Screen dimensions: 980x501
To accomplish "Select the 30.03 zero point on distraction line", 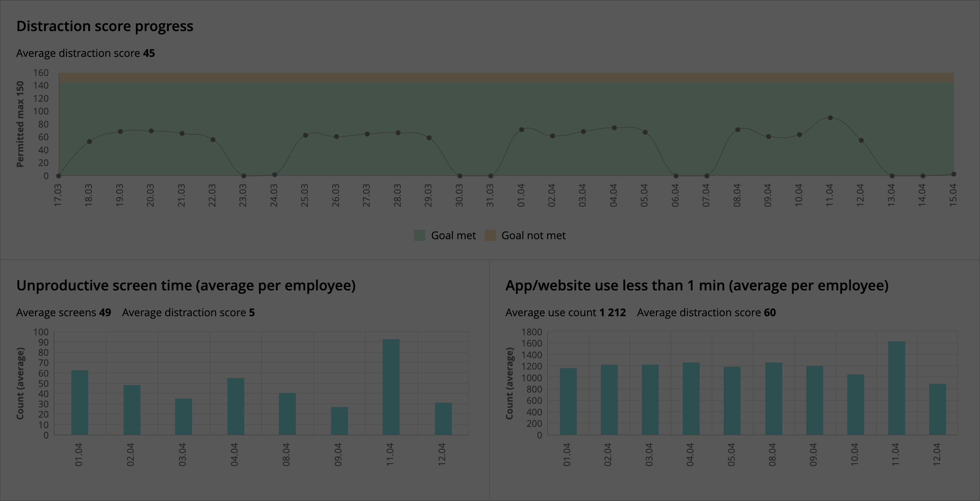I will [460, 176].
